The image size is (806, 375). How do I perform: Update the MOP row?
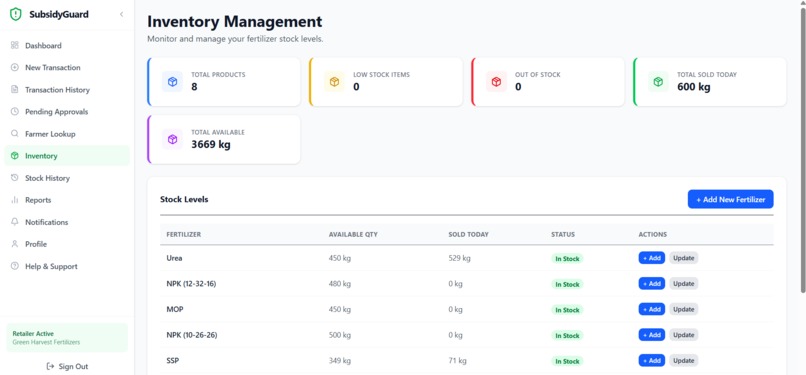tap(684, 309)
